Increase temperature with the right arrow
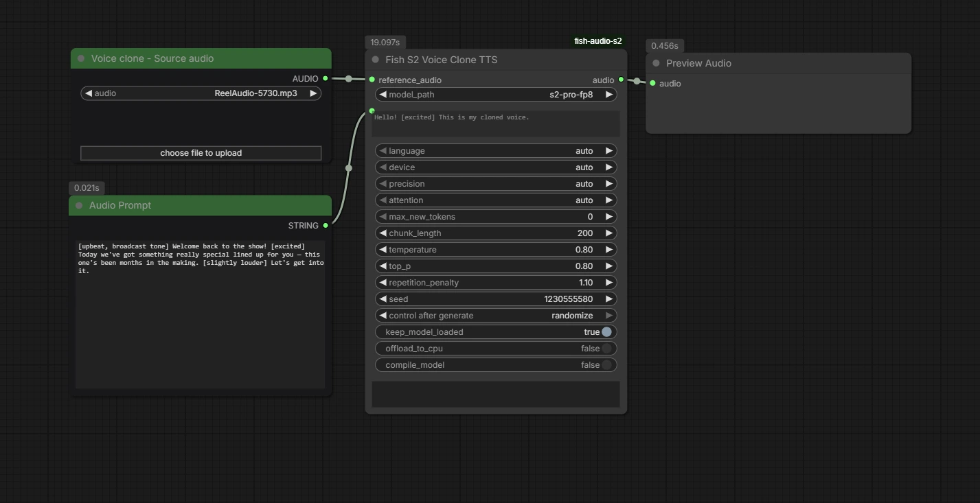The height and width of the screenshot is (503, 980). [608, 250]
